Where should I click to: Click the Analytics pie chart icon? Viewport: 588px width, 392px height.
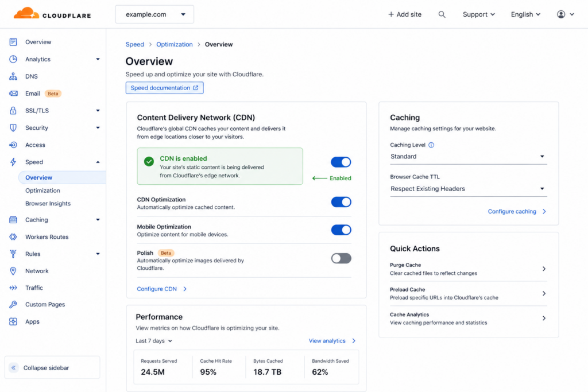[13, 59]
